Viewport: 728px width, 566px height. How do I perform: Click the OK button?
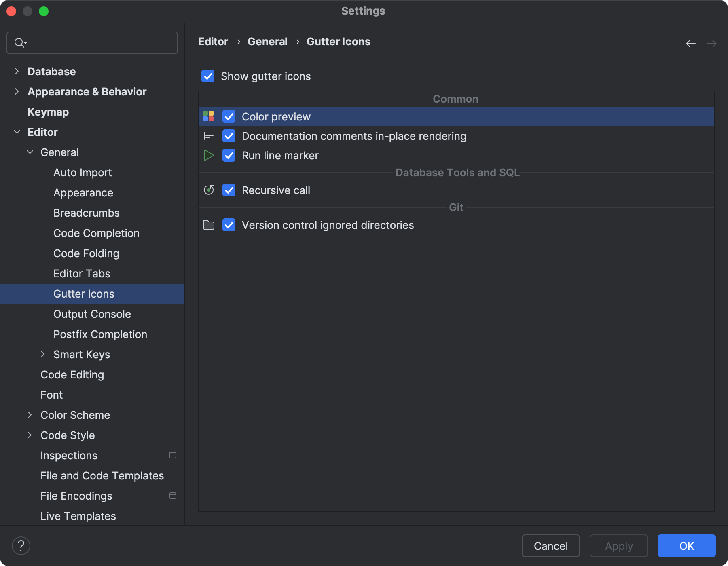(686, 546)
